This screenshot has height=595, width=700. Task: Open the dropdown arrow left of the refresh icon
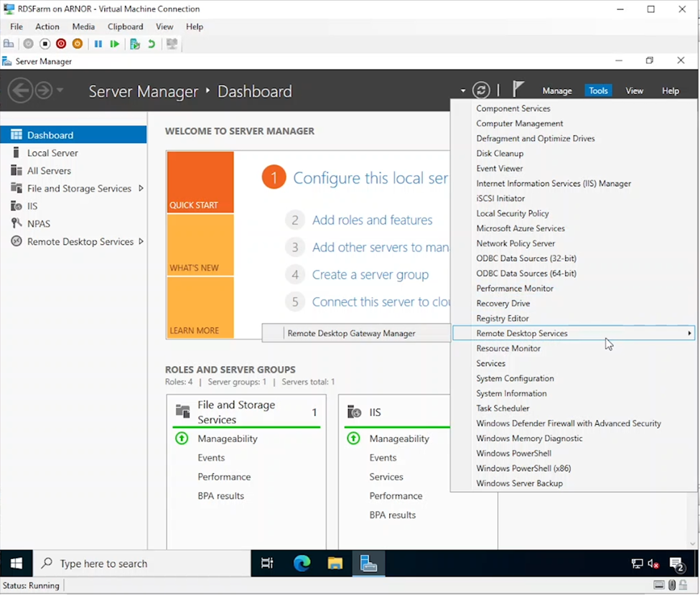[x=464, y=90]
